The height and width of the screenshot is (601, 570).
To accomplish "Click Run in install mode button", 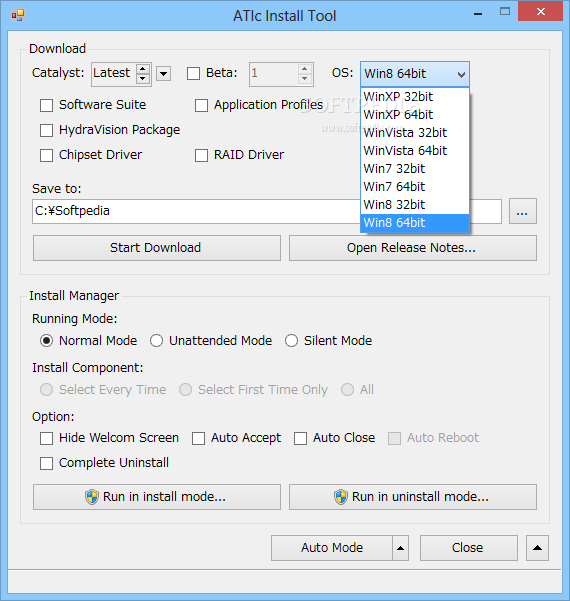I will 157,497.
